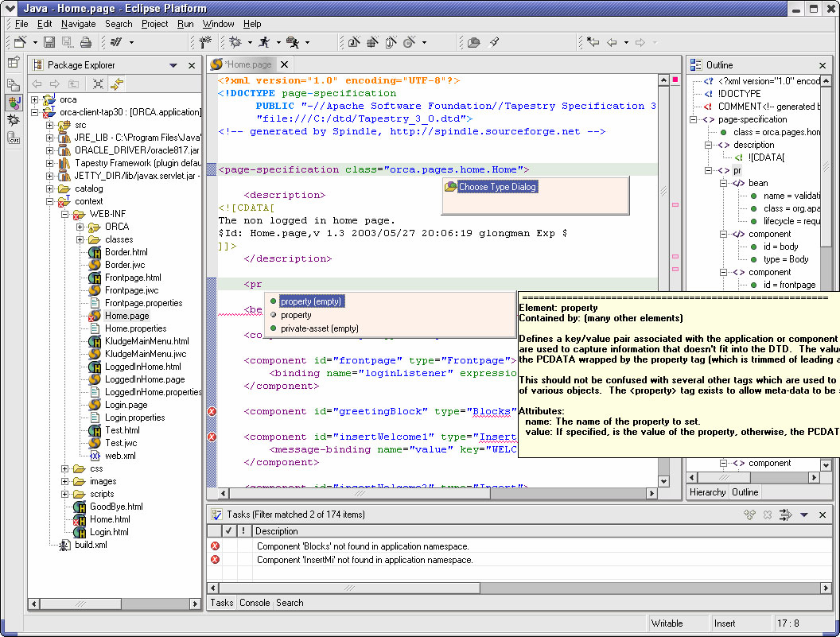Open the Tasks view menu triangle

coord(804,515)
